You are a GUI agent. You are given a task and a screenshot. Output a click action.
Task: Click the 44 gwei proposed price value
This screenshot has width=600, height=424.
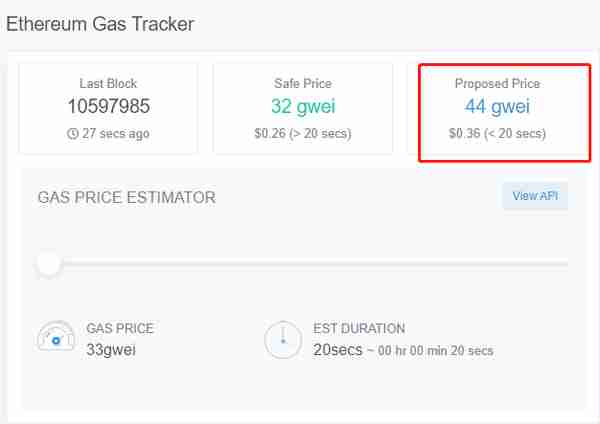pos(497,106)
